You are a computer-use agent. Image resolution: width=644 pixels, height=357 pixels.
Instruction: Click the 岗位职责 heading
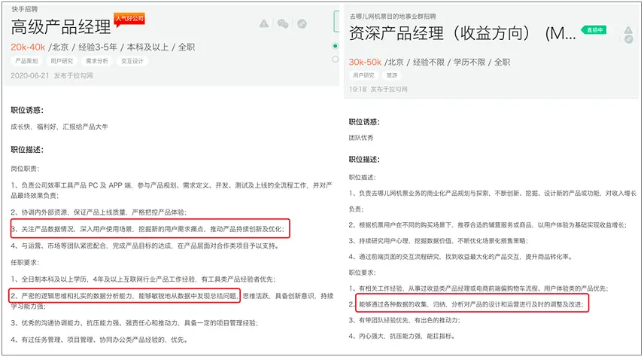[25, 169]
